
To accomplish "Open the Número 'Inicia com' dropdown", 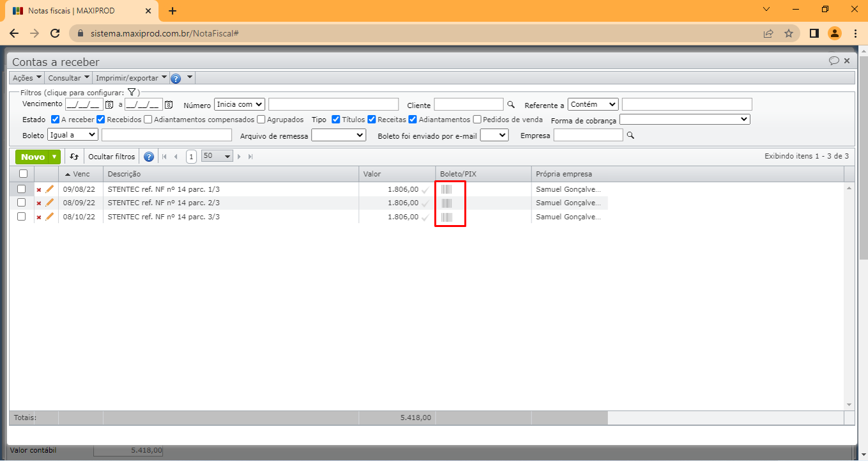I will coord(240,104).
